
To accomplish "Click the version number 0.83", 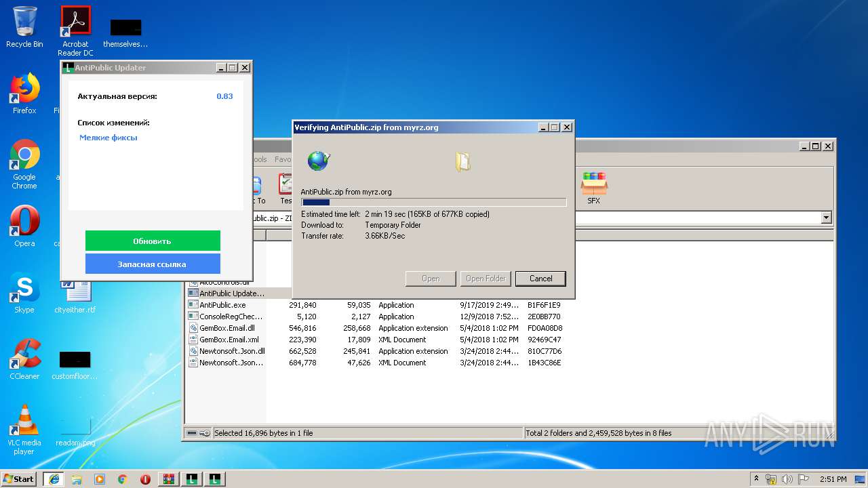I will (224, 96).
